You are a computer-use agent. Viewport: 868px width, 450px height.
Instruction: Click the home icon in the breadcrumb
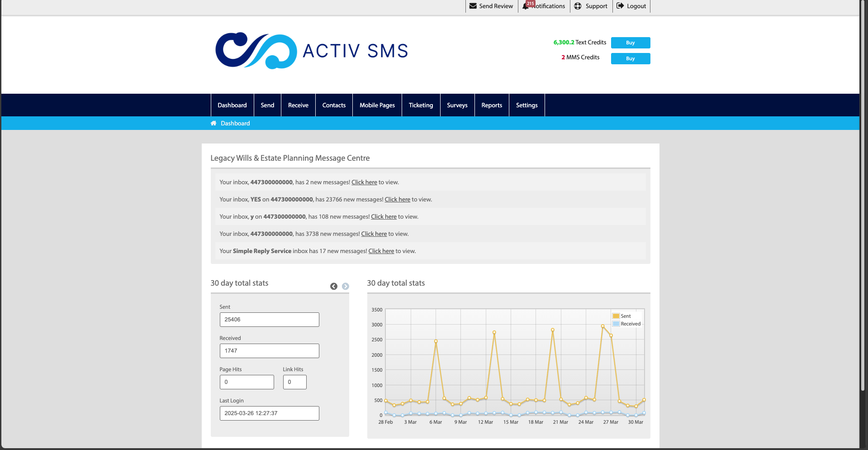(213, 123)
